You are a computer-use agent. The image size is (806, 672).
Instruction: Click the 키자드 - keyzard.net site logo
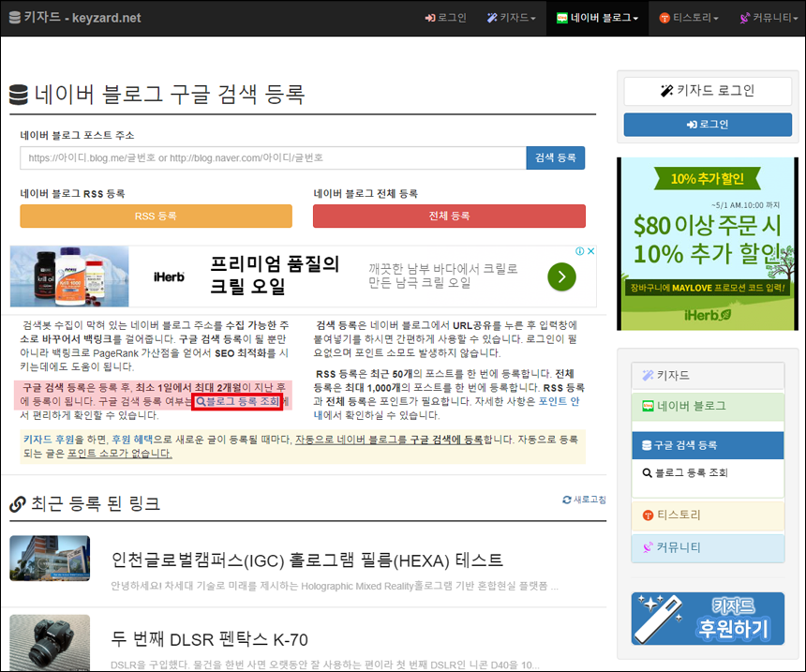tap(75, 18)
